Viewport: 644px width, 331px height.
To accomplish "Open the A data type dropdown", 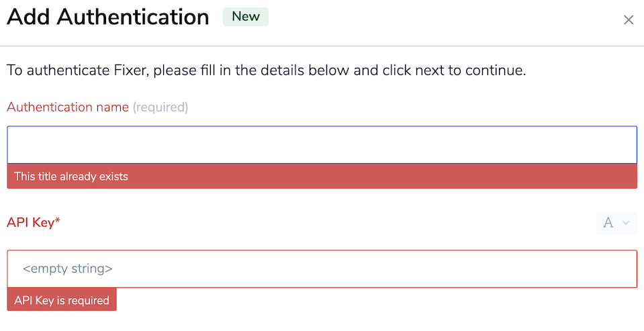I will 616,223.
